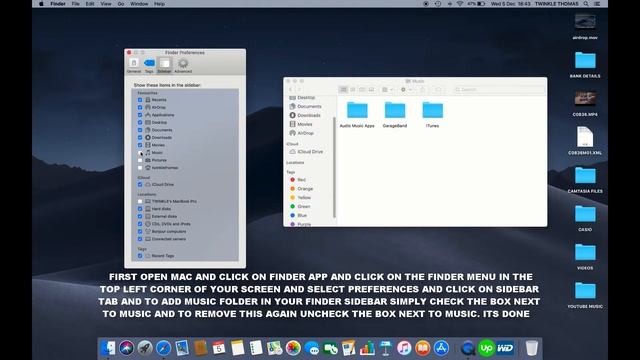The image size is (640, 360).
Task: Open the Window menu
Action: click(x=139, y=4)
